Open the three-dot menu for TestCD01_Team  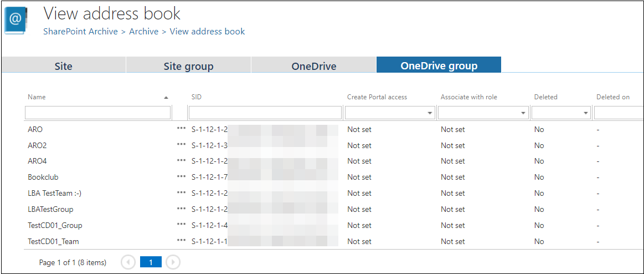point(181,241)
